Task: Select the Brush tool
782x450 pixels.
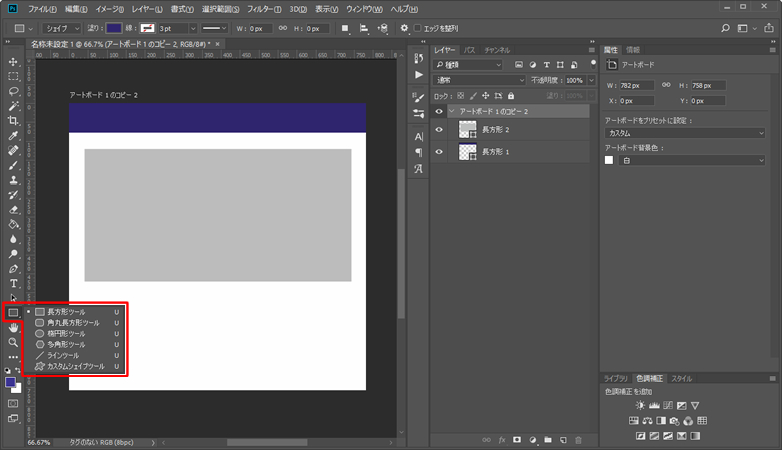Action: point(13,165)
